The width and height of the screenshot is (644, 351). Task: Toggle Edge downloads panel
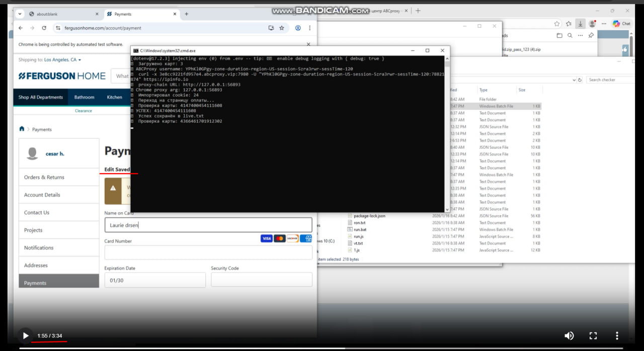click(x=580, y=24)
